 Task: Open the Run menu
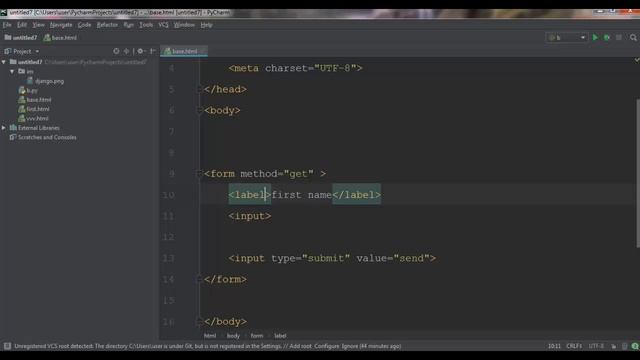(129, 25)
